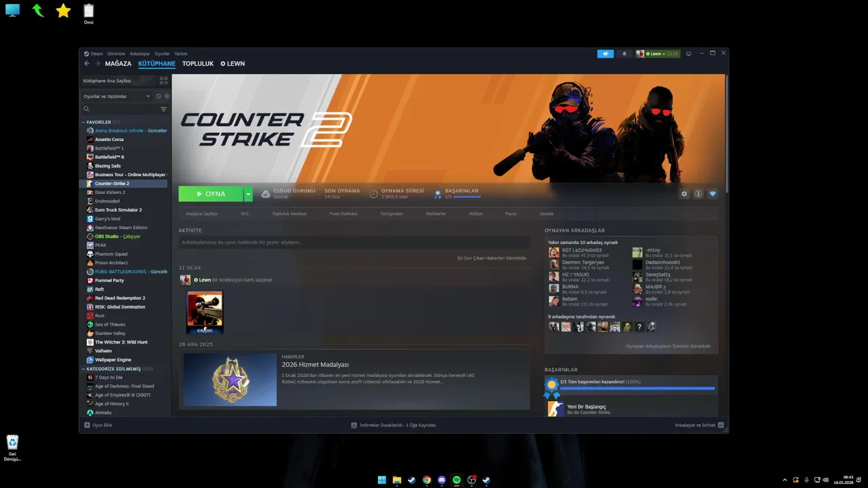The width and height of the screenshot is (868, 488).
Task: Click the Wallpaper Engine game icon
Action: 90,360
